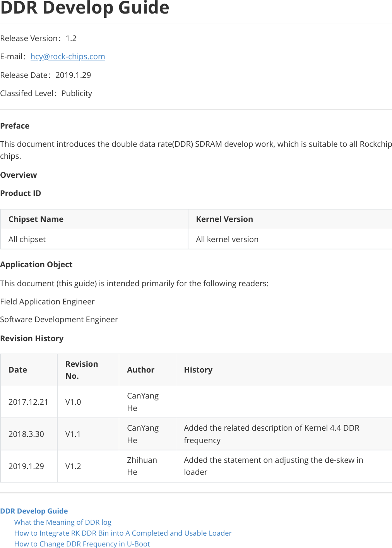This screenshot has width=392, height=548.
Task: Click the Zhihuan He author cell
Action: click(142, 466)
